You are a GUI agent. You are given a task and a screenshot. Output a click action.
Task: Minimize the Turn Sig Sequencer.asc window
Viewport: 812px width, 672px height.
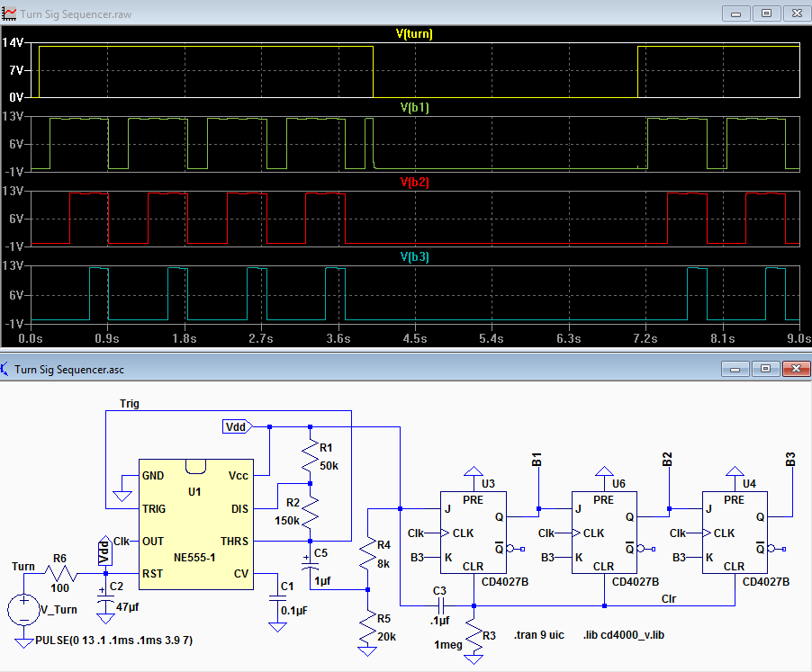735,369
